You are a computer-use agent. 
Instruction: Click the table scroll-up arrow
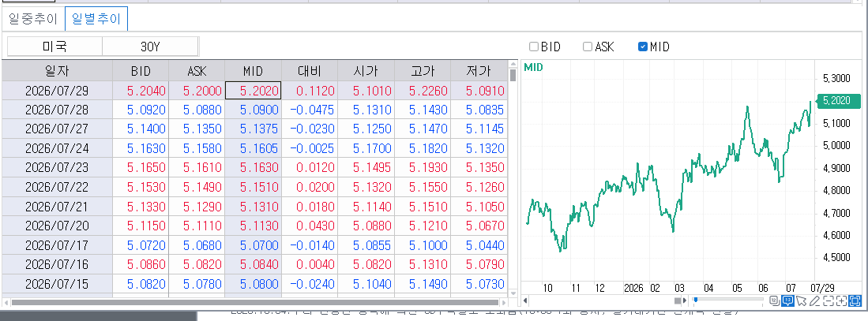[513, 64]
